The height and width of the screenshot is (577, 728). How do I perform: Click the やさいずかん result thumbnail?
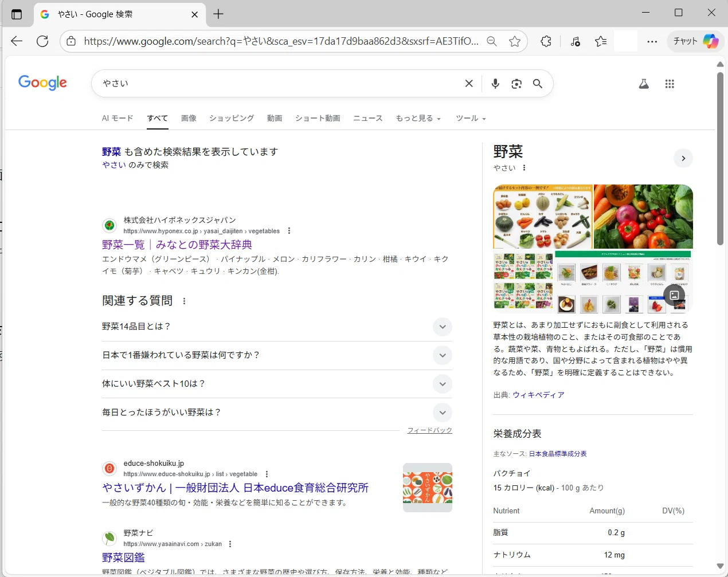click(x=428, y=488)
